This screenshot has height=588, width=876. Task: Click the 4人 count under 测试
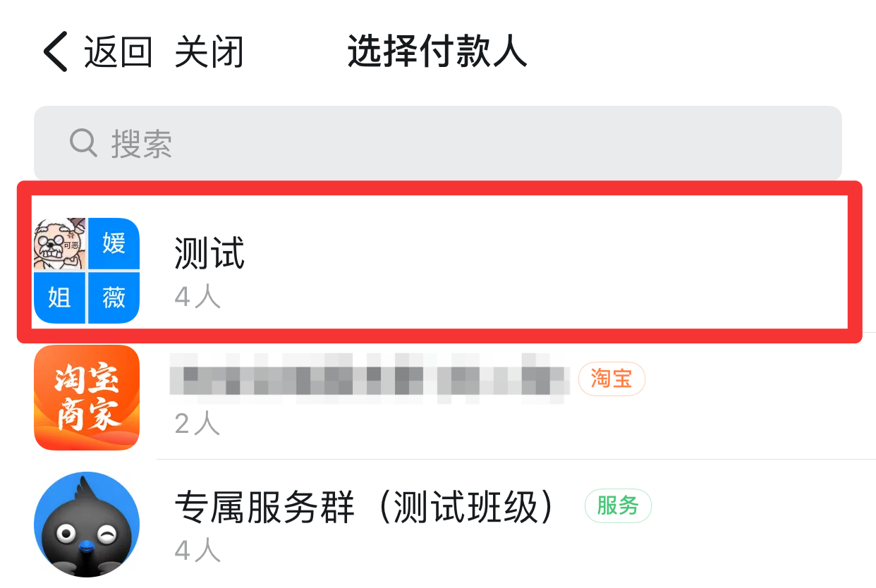point(197,297)
